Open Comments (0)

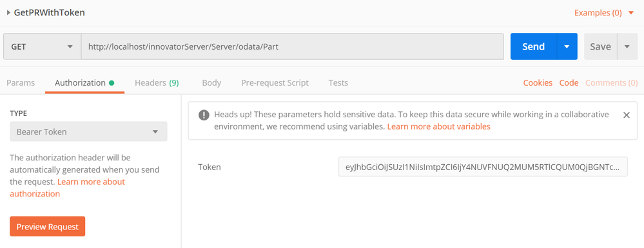612,82
